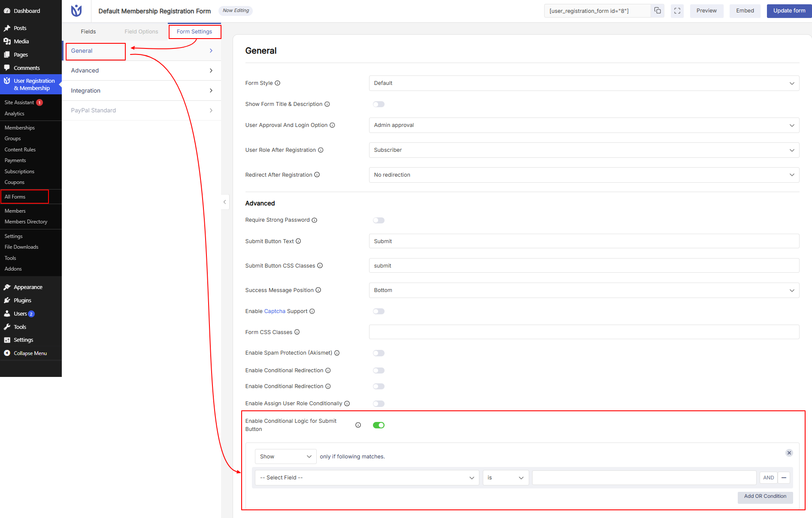The height and width of the screenshot is (518, 812).
Task: Click info icon beside User Role After Registration
Action: pos(321,150)
